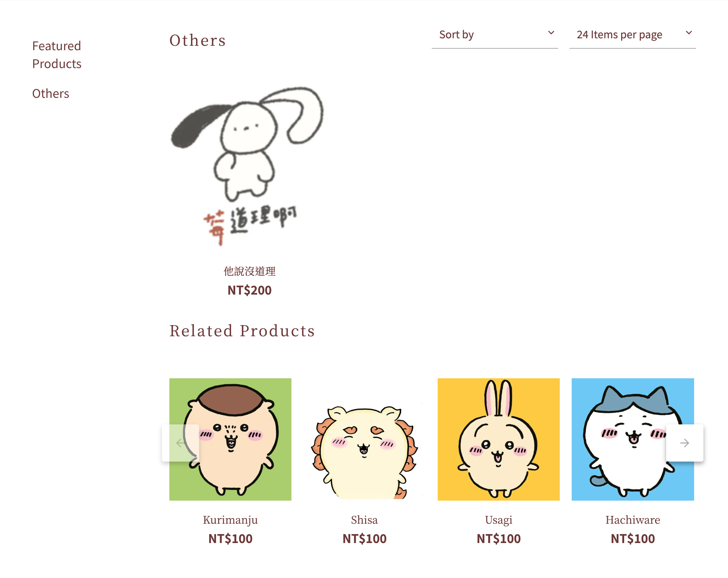Open the Hachiware product name link
The width and height of the screenshot is (728, 578).
(x=633, y=520)
